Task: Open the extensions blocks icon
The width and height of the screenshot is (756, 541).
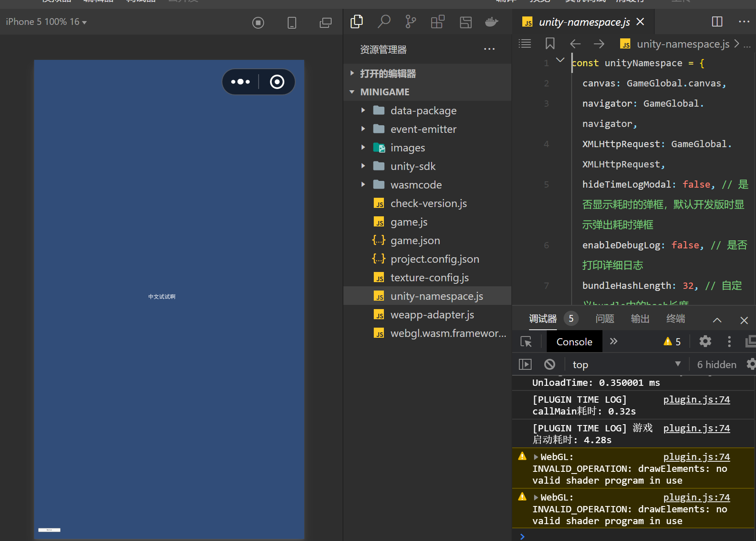Action: pos(438,22)
